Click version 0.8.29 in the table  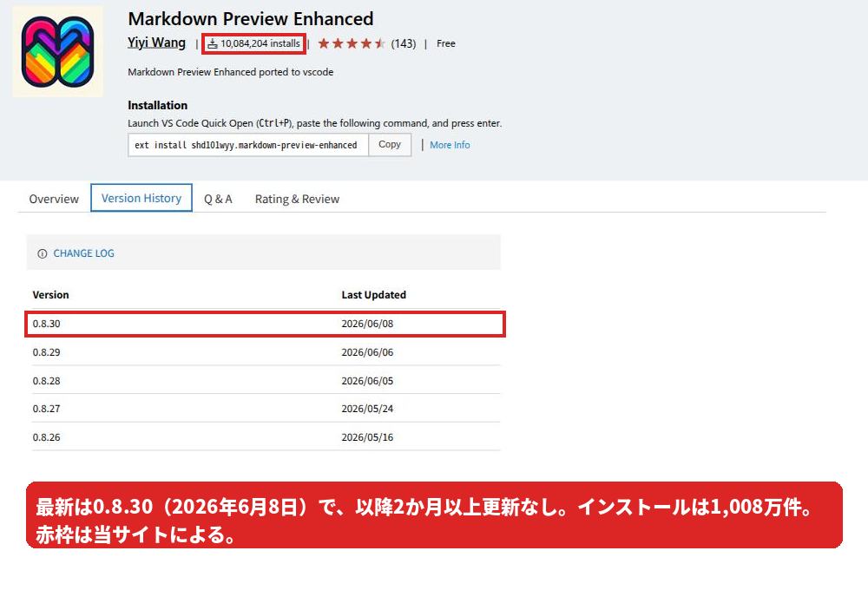pyautogui.click(x=47, y=352)
